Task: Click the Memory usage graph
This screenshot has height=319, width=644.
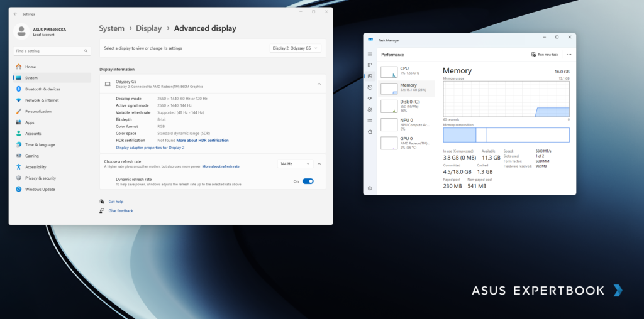Action: click(x=506, y=99)
